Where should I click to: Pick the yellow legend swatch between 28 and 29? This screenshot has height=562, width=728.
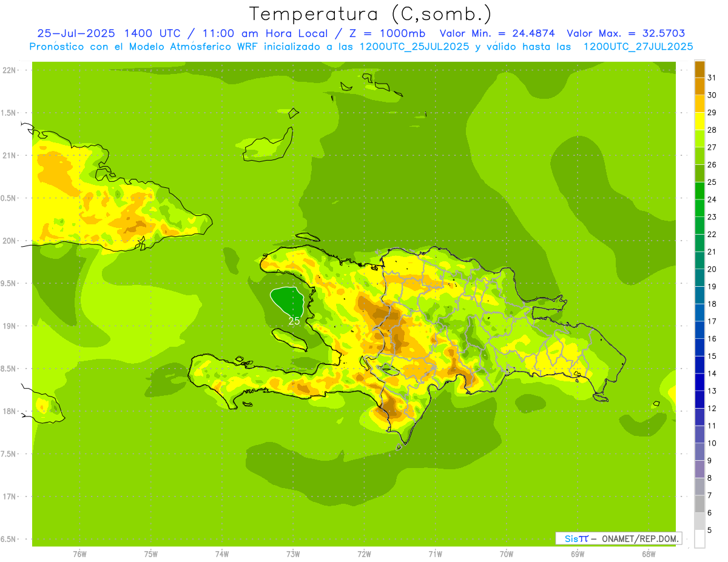[x=699, y=121]
